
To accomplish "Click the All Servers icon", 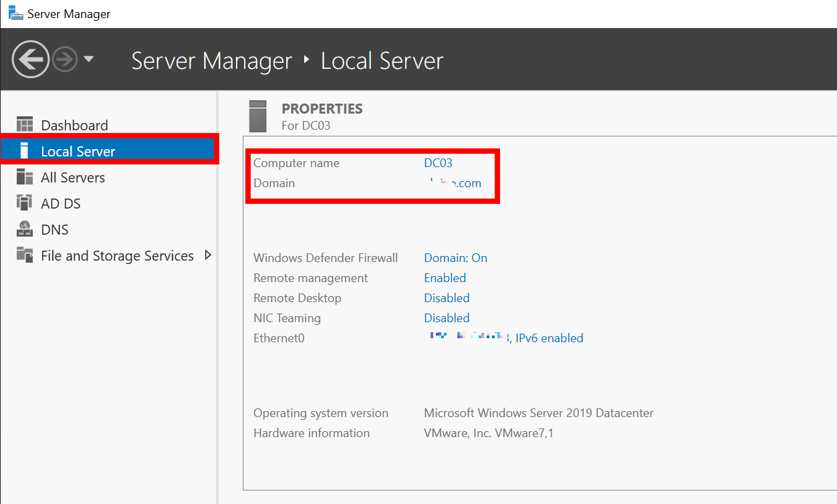I will (25, 177).
